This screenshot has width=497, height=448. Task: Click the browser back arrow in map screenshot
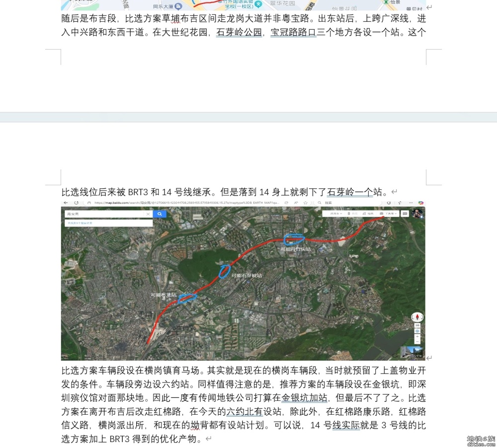pos(66,203)
